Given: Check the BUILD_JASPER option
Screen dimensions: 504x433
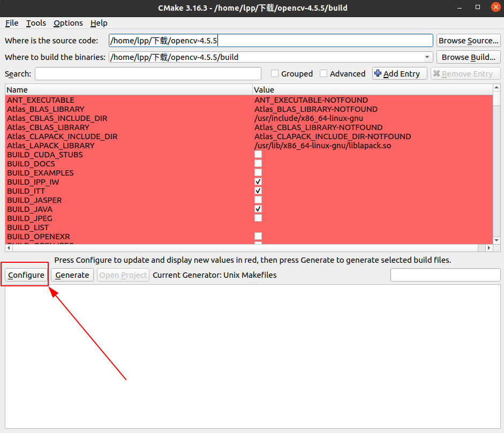Looking at the screenshot, I should coord(258,200).
